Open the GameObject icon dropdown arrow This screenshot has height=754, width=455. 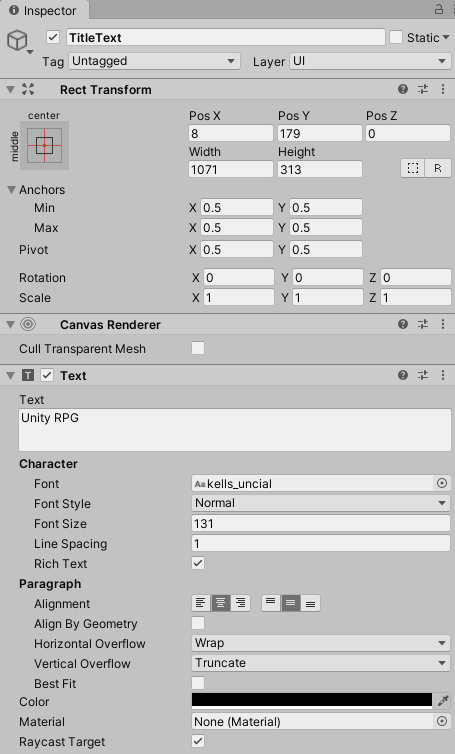click(x=30, y=51)
